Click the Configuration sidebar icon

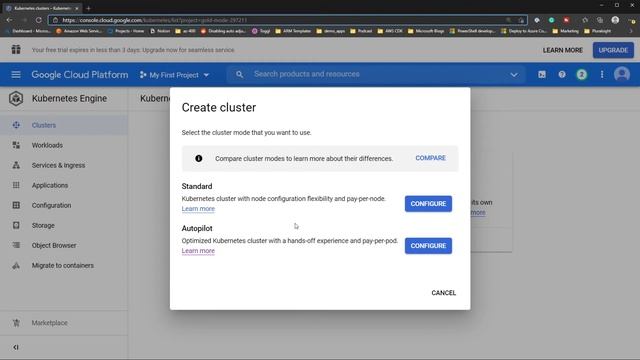(16, 205)
